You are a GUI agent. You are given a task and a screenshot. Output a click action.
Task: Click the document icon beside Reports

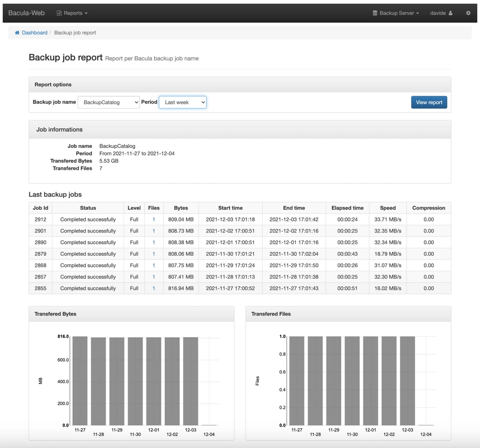tap(59, 13)
